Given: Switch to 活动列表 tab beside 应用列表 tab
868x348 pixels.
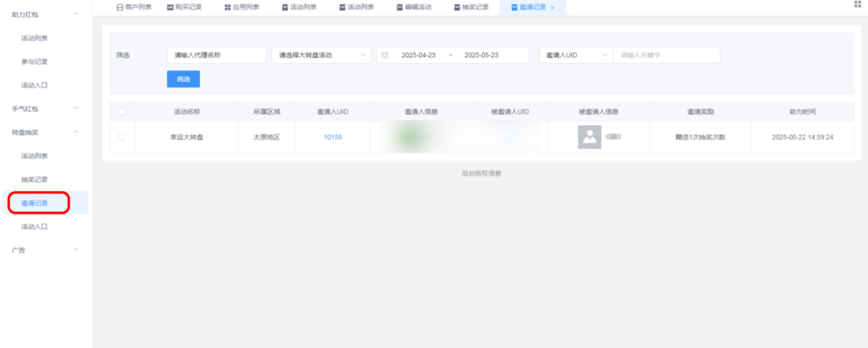Looking at the screenshot, I should pos(299,8).
